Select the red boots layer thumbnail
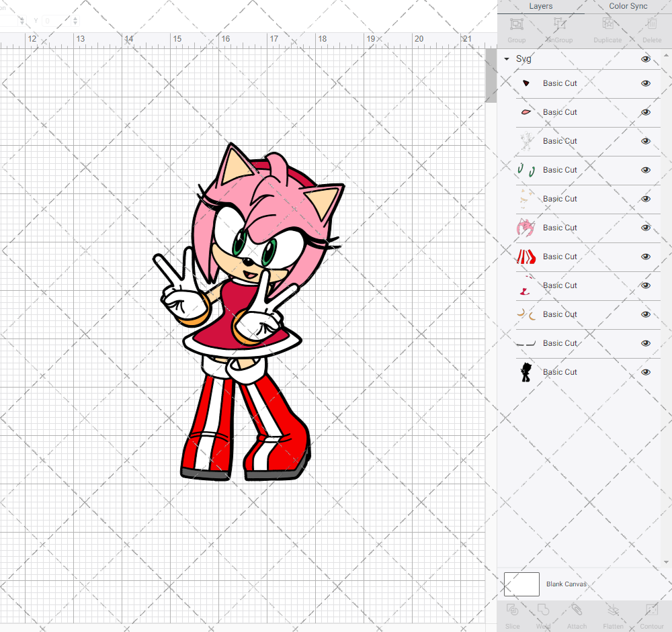Viewport: 672px width, 632px height. coord(526,257)
